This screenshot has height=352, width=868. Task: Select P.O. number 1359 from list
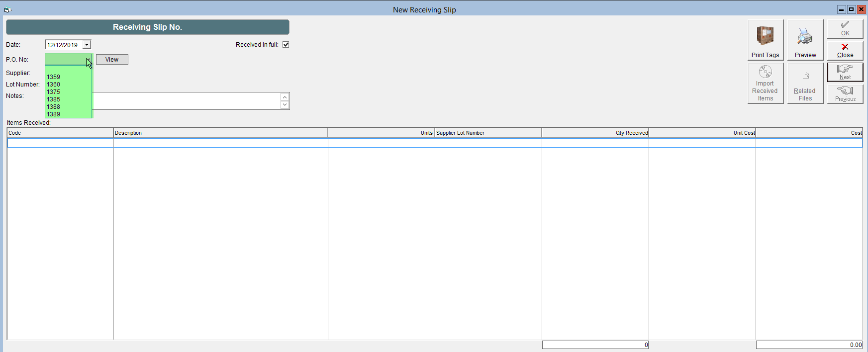68,77
